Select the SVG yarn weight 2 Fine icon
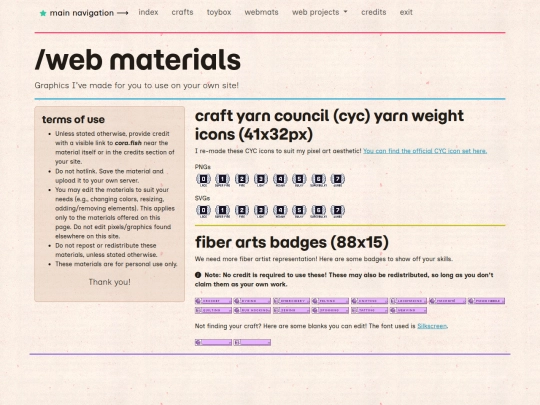The width and height of the screenshot is (540, 405). point(242,211)
